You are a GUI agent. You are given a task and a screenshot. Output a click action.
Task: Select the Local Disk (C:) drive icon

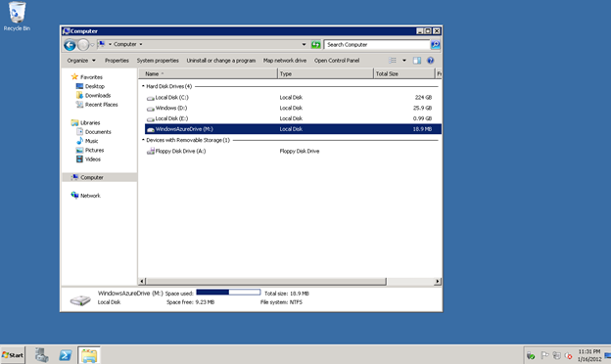point(151,98)
